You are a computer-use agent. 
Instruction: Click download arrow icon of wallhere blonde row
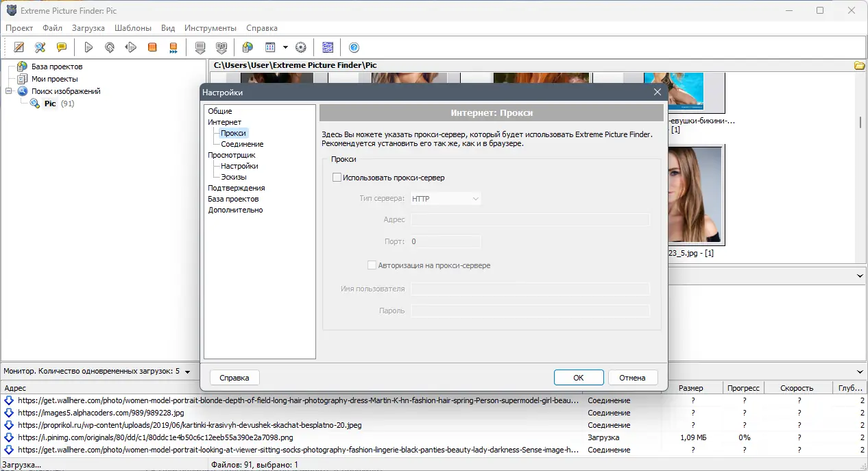9,400
